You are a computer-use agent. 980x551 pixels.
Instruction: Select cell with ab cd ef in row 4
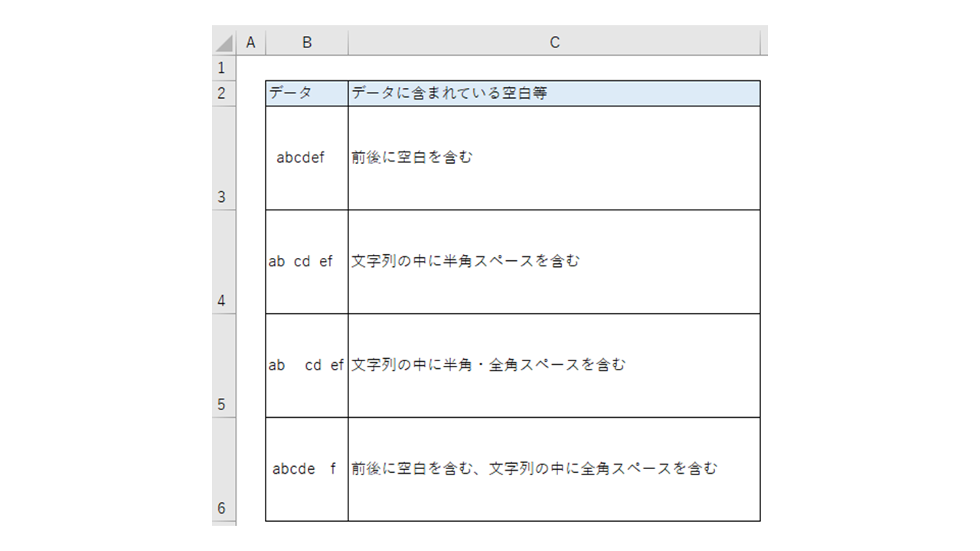[307, 262]
